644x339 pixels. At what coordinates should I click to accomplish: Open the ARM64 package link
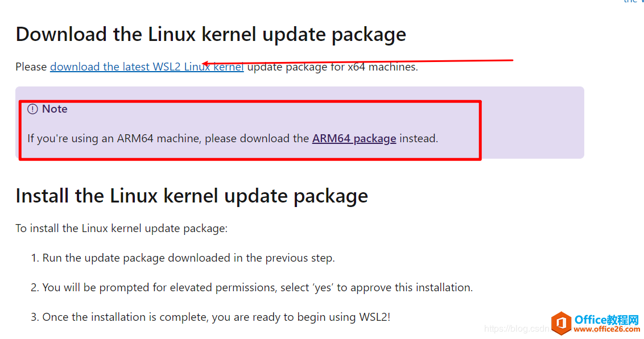point(354,138)
